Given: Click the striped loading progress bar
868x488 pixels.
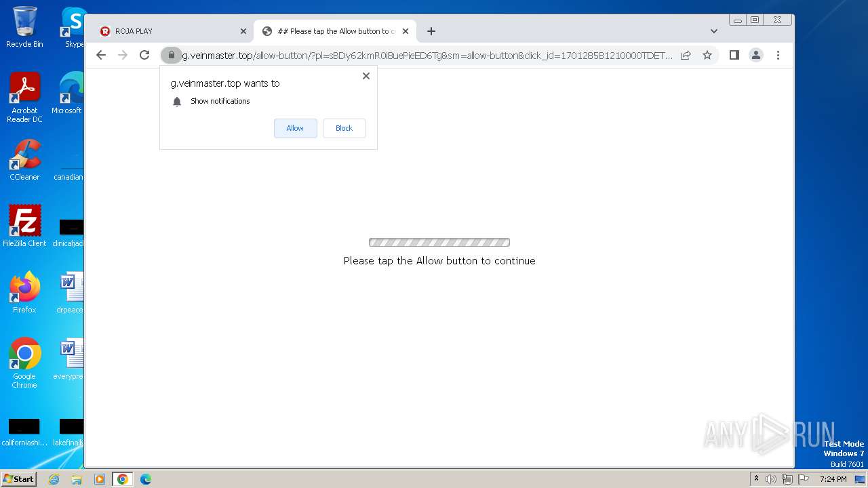Looking at the screenshot, I should [439, 243].
